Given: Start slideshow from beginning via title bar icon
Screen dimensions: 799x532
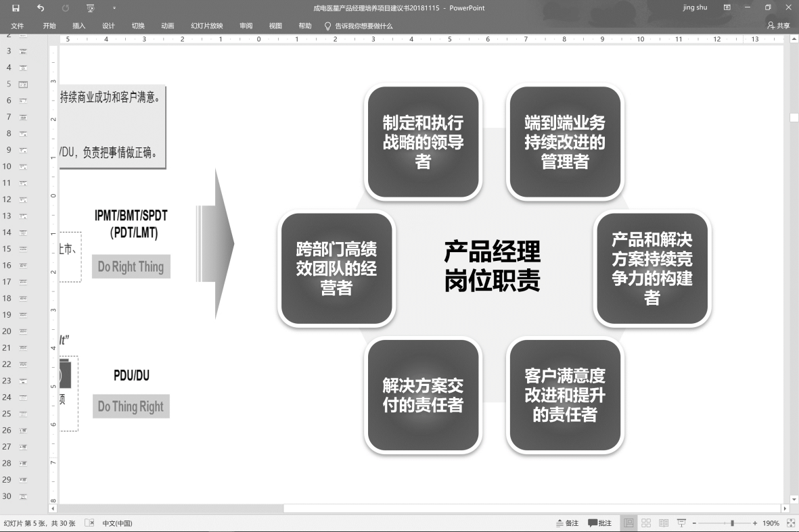Looking at the screenshot, I should click(x=91, y=8).
